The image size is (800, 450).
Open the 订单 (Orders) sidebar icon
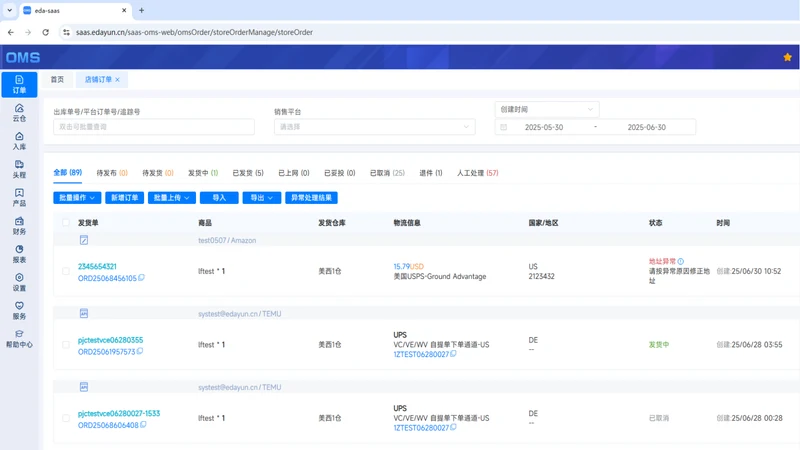click(x=19, y=84)
